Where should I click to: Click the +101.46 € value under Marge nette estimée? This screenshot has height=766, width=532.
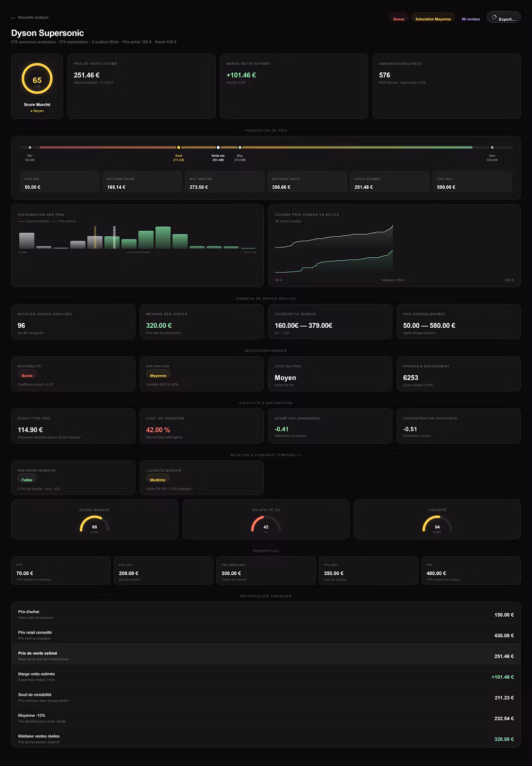(x=241, y=75)
